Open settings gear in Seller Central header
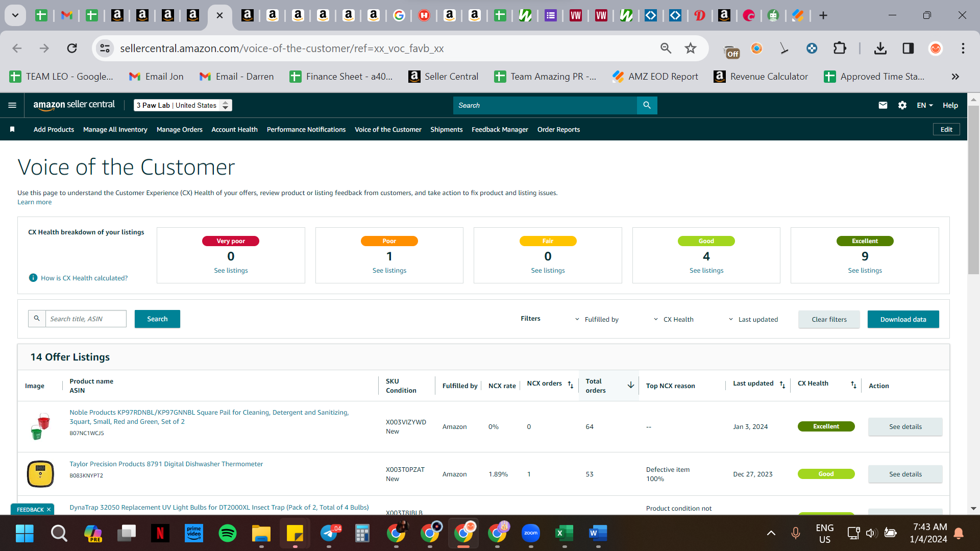 tap(902, 105)
